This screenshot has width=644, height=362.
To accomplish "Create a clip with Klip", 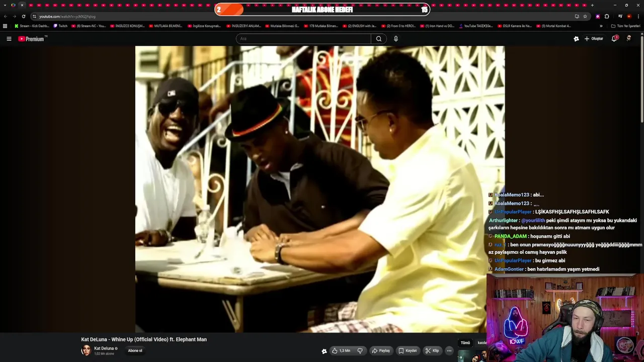I will (432, 351).
